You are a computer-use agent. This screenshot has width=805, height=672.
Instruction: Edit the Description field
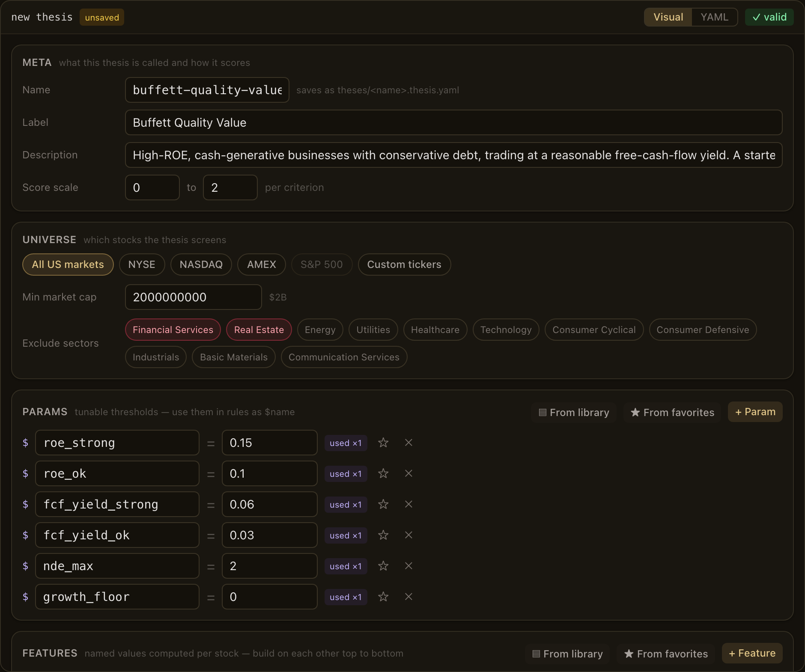(454, 155)
